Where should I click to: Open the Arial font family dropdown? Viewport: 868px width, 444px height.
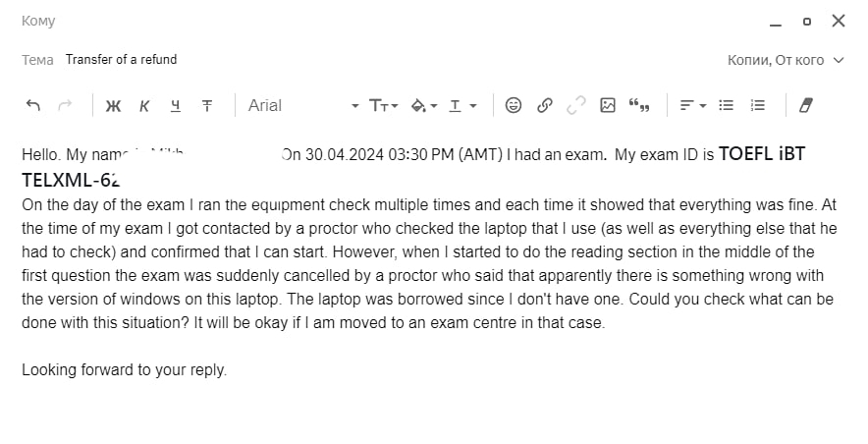302,106
